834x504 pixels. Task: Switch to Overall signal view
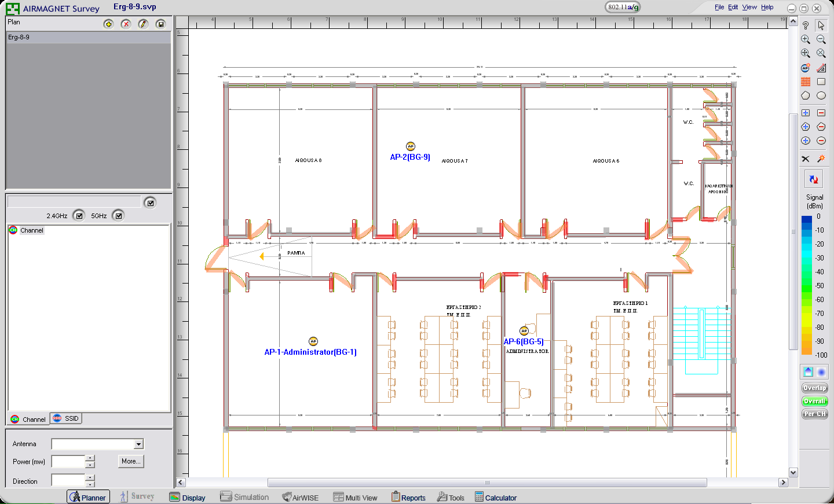(x=815, y=401)
